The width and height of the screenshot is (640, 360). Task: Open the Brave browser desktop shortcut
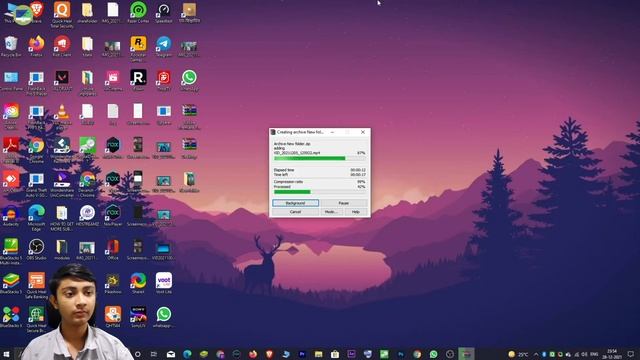pyautogui.click(x=37, y=11)
